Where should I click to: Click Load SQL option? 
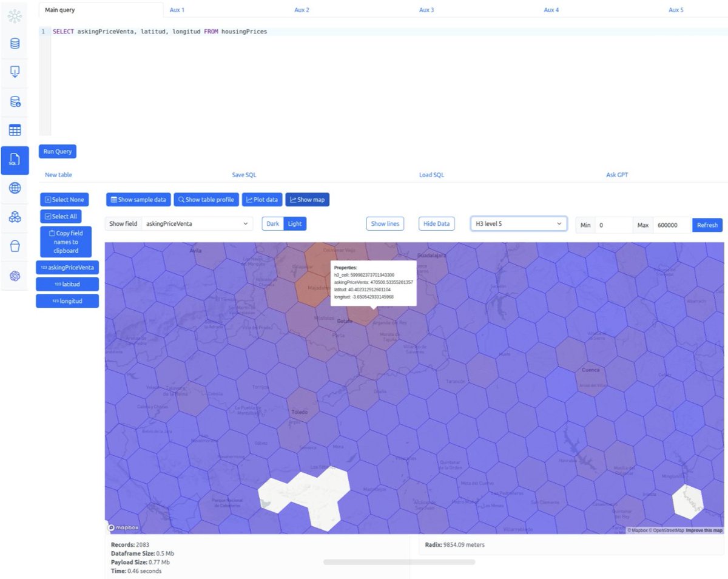431,175
